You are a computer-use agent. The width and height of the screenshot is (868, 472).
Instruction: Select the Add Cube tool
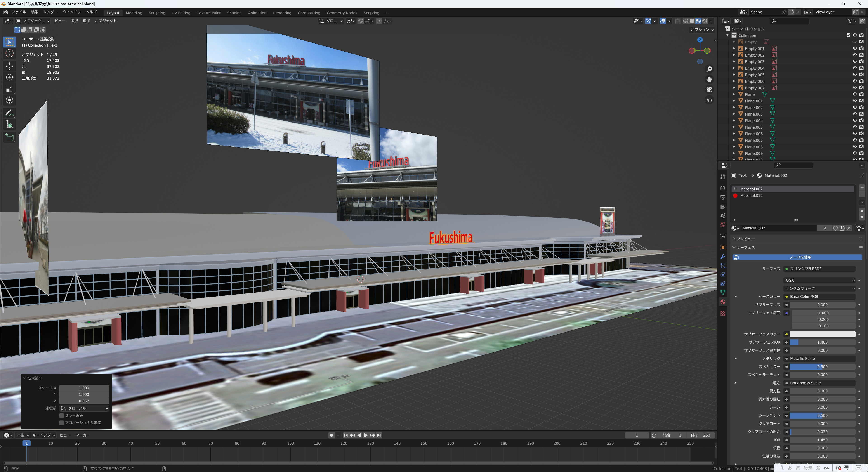pyautogui.click(x=9, y=137)
